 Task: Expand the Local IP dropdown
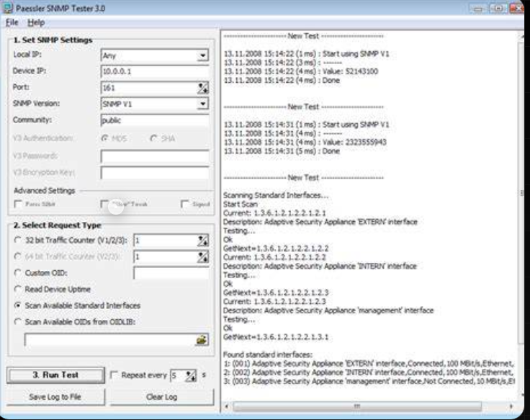coord(202,55)
